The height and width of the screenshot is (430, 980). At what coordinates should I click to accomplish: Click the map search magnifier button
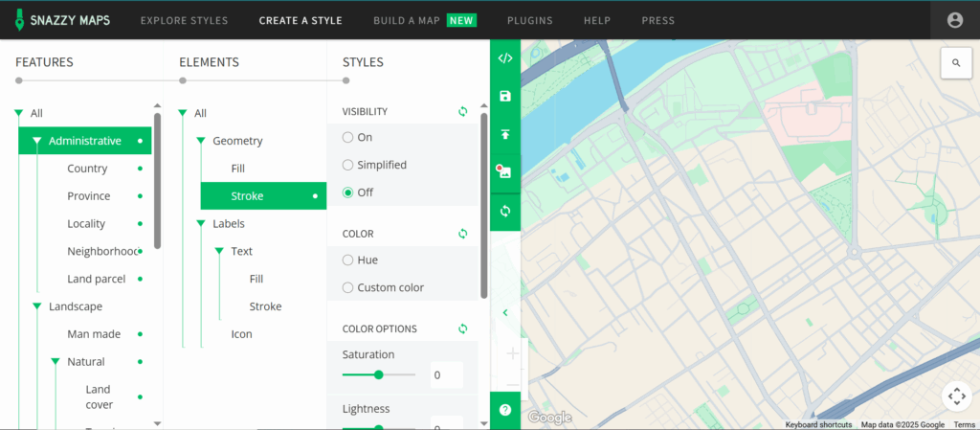click(956, 63)
